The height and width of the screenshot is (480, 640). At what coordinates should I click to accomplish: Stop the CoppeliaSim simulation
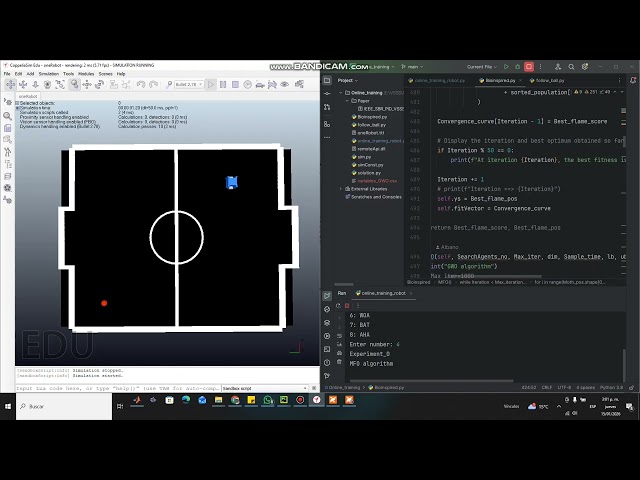[x=235, y=84]
